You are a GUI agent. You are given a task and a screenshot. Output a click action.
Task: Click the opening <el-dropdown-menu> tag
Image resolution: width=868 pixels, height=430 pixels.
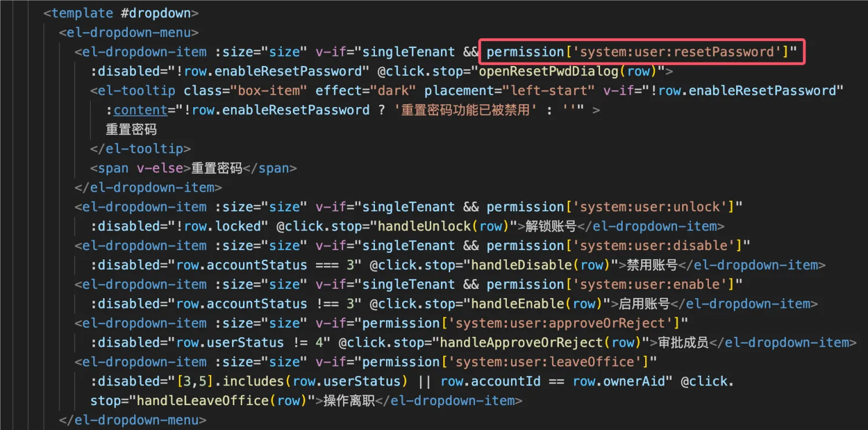[x=129, y=32]
